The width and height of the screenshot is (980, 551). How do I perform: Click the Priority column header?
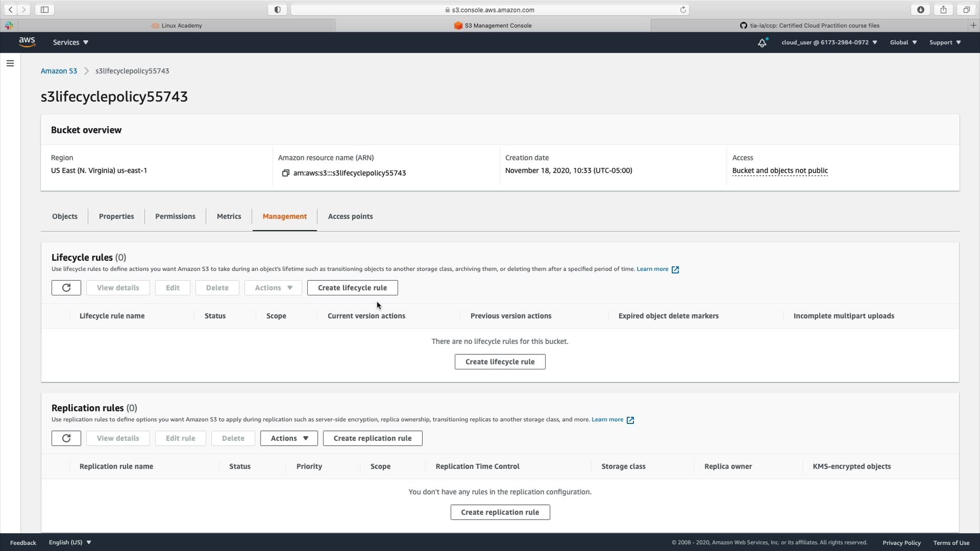[309, 467]
